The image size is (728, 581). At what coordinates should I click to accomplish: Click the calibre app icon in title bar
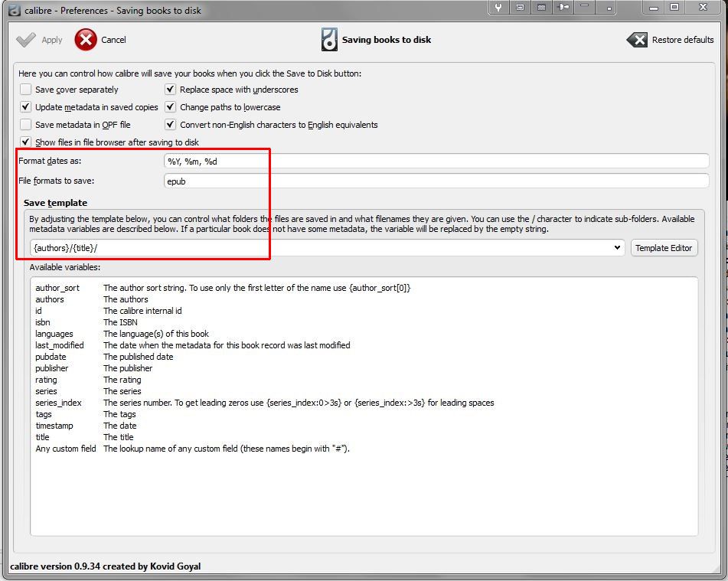[14, 10]
